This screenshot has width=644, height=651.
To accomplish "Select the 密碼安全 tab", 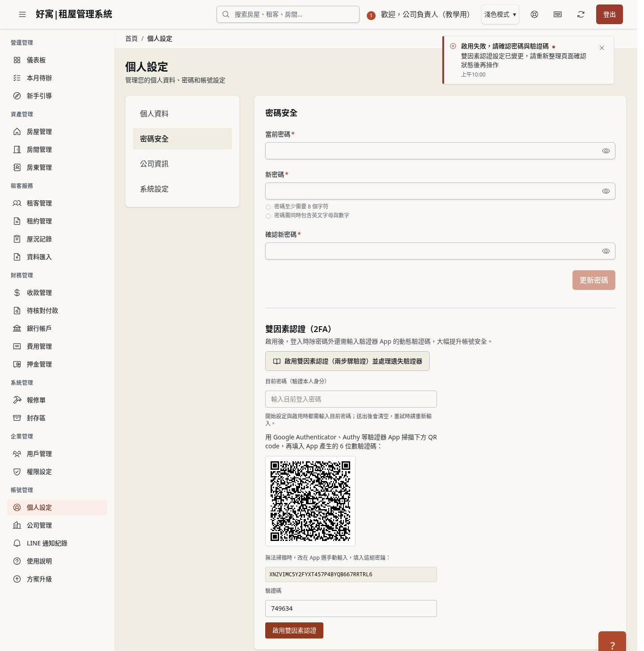I will [182, 139].
